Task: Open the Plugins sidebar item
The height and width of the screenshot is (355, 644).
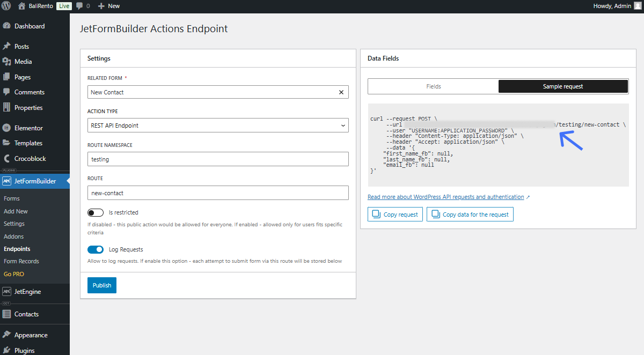Action: click(x=24, y=350)
